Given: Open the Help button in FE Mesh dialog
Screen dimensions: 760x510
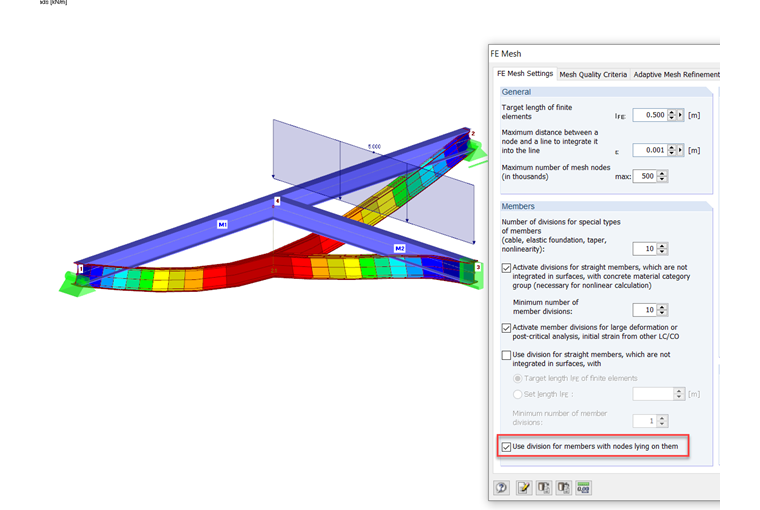Looking at the screenshot, I should (x=502, y=488).
